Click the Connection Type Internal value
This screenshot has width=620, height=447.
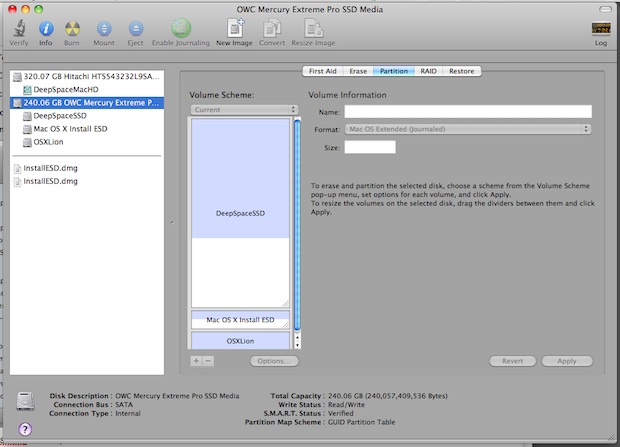pyautogui.click(x=128, y=413)
